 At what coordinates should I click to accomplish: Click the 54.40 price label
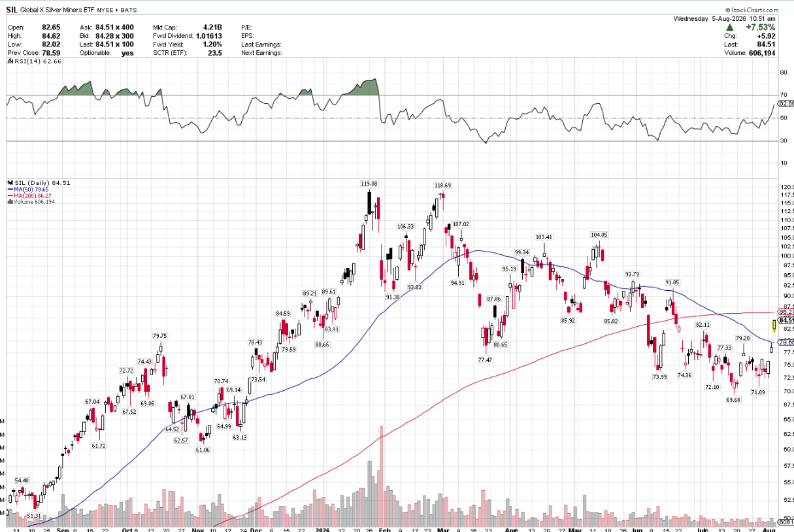[22, 480]
